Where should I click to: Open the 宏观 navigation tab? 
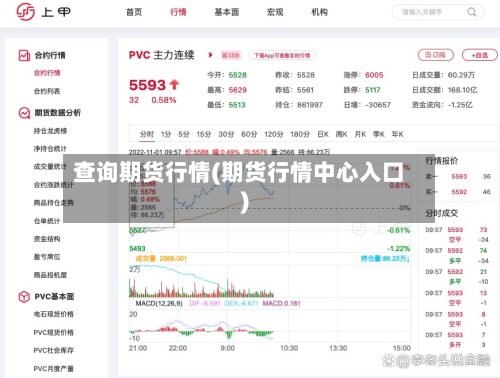click(x=275, y=12)
